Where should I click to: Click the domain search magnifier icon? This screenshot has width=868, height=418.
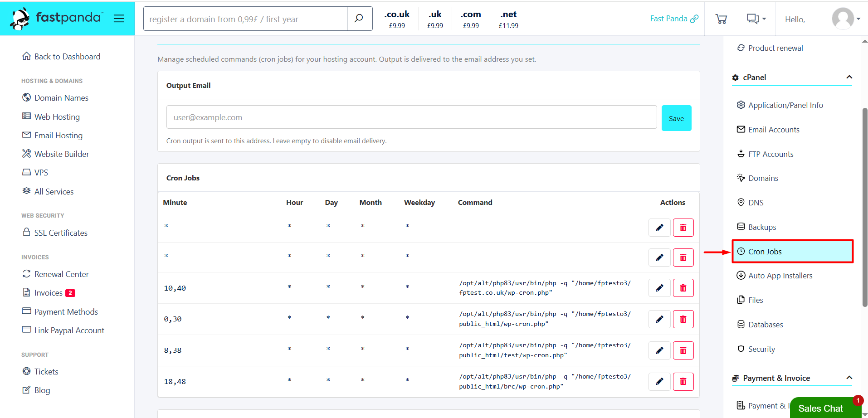point(359,19)
